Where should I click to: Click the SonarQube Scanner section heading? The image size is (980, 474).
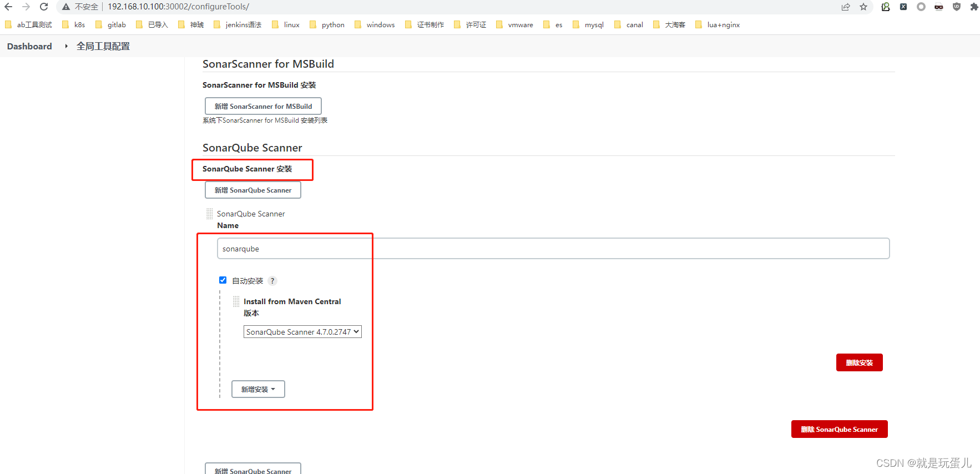[x=252, y=148]
